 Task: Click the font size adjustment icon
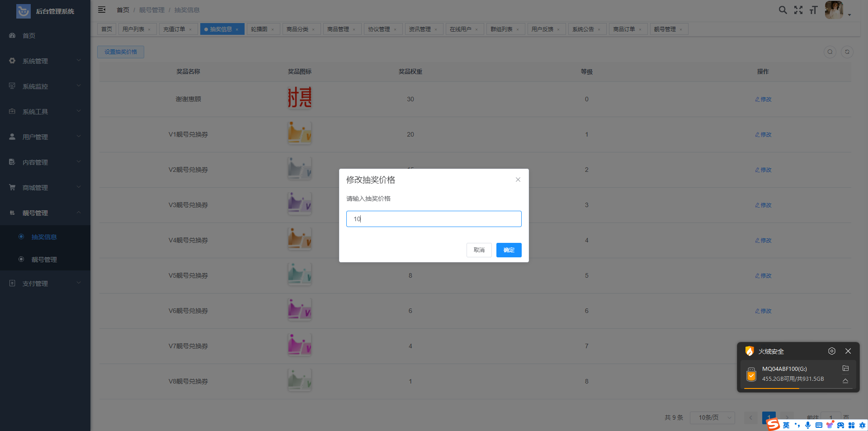click(x=813, y=10)
